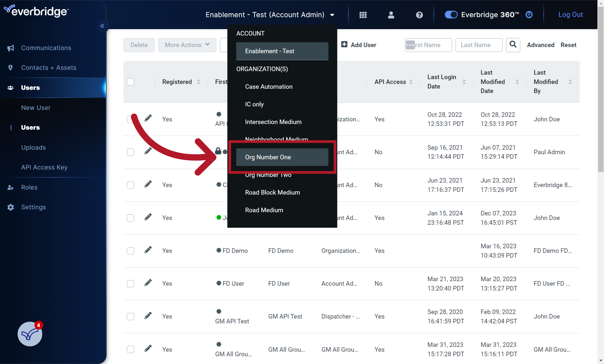Open Users submenu item in sidebar
604x364 pixels.
[x=30, y=127]
